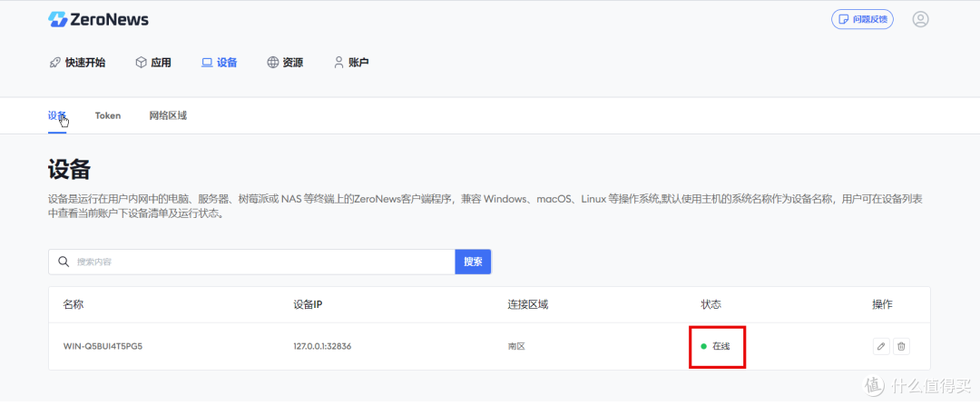The width and height of the screenshot is (980, 406).
Task: Click the 南区 region cell
Action: [516, 346]
